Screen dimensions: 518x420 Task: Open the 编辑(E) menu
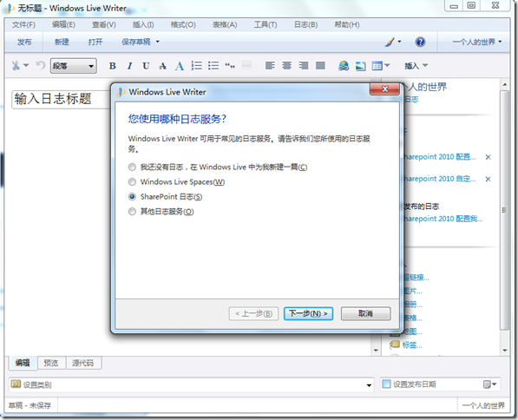[x=63, y=24]
